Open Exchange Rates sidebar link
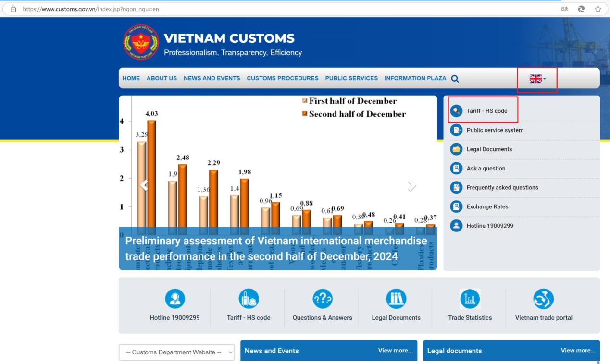Viewport: 610px width, 364px height. click(x=487, y=207)
